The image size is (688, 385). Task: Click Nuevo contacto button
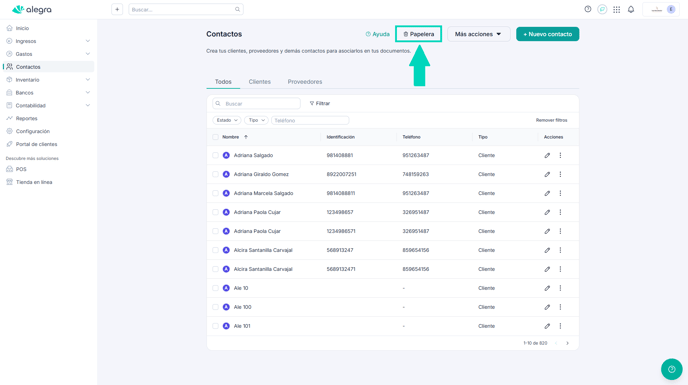548,34
